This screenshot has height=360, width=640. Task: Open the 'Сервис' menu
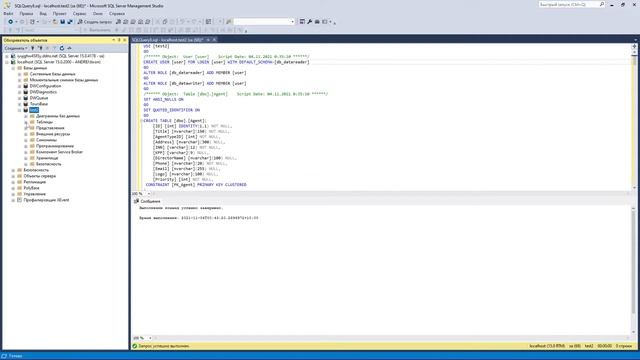pos(80,13)
